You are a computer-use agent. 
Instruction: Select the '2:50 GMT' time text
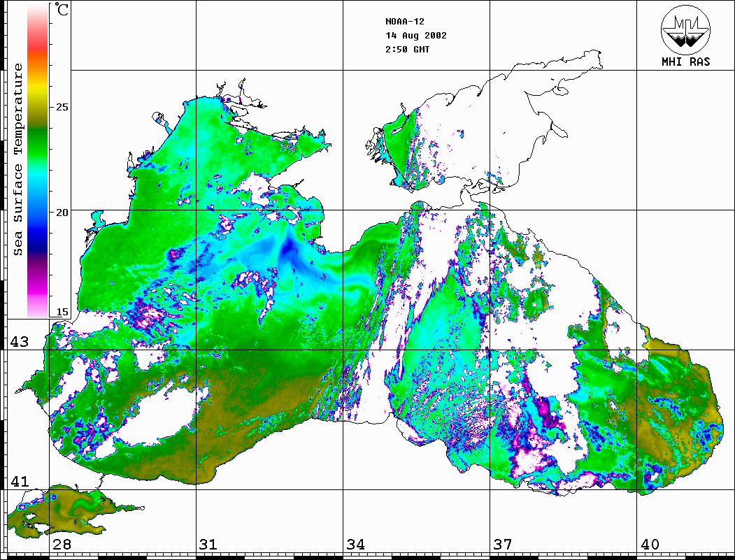pos(407,49)
